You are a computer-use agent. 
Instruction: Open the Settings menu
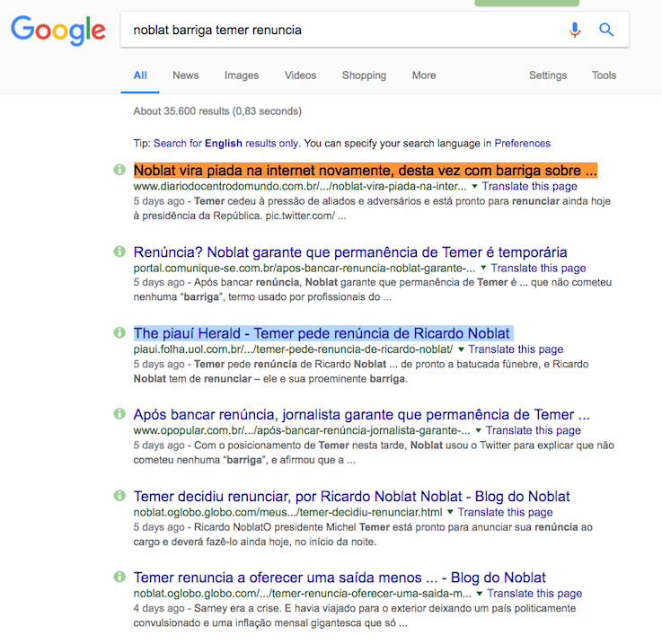548,75
